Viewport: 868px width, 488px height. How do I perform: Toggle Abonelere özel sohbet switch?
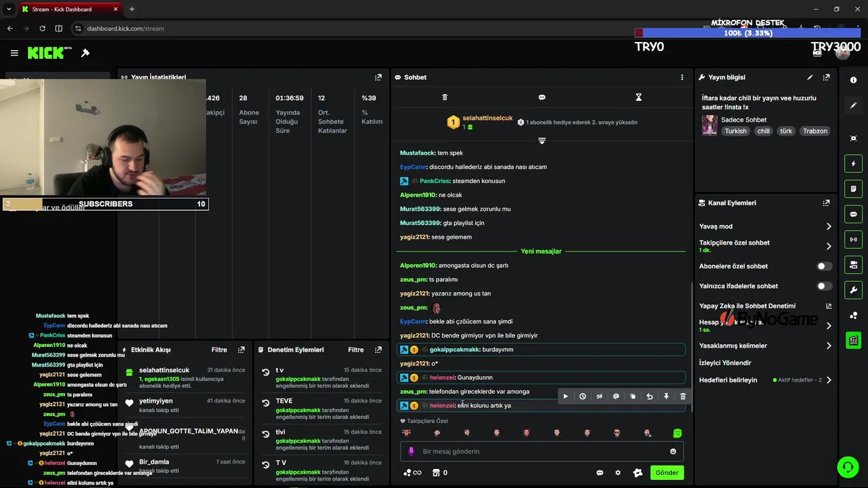click(x=824, y=266)
